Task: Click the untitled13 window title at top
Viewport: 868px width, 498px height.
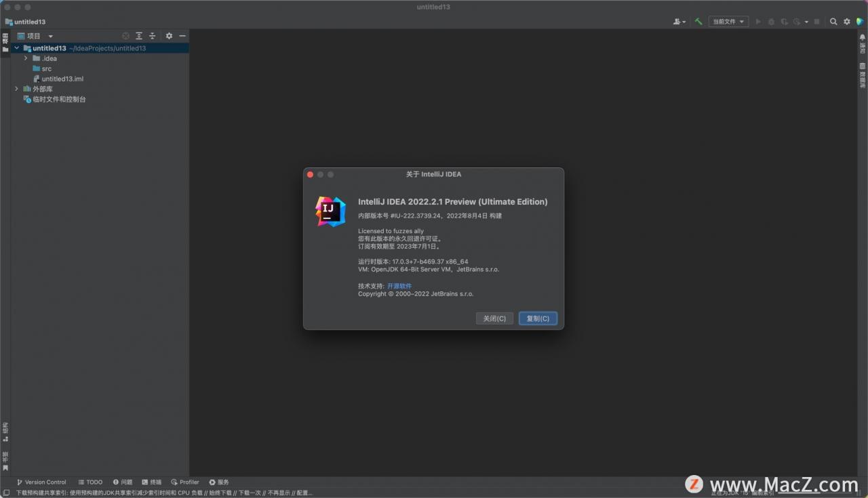Action: pos(434,7)
